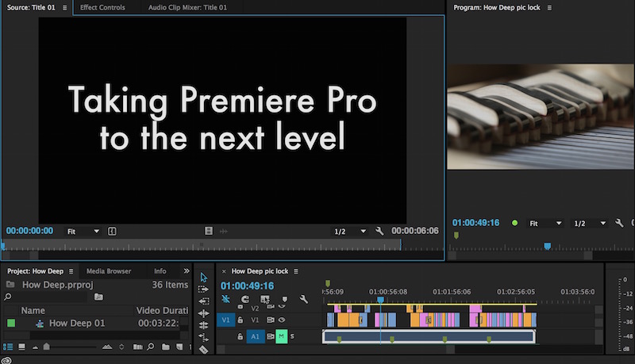
Task: Switch to Audio Clip Mixer: Title 01 tab
Action: [187, 7]
